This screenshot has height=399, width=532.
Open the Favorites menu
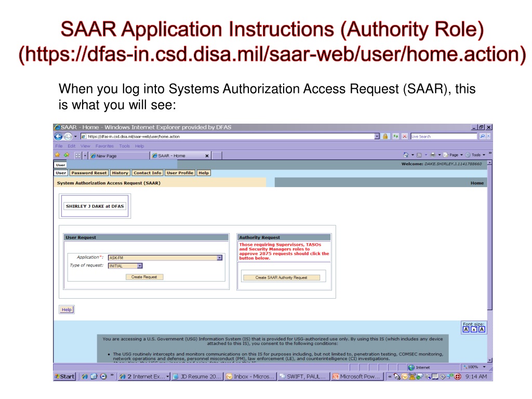(x=104, y=146)
